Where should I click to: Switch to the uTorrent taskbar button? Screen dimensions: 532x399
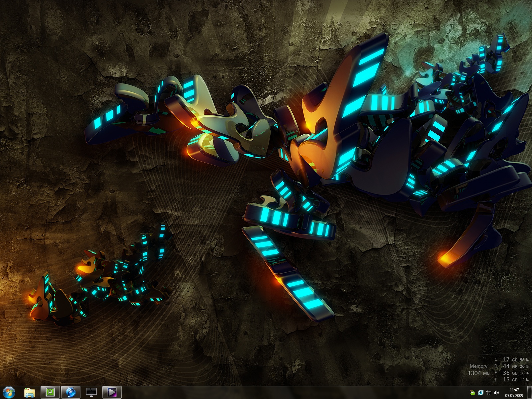click(50, 392)
